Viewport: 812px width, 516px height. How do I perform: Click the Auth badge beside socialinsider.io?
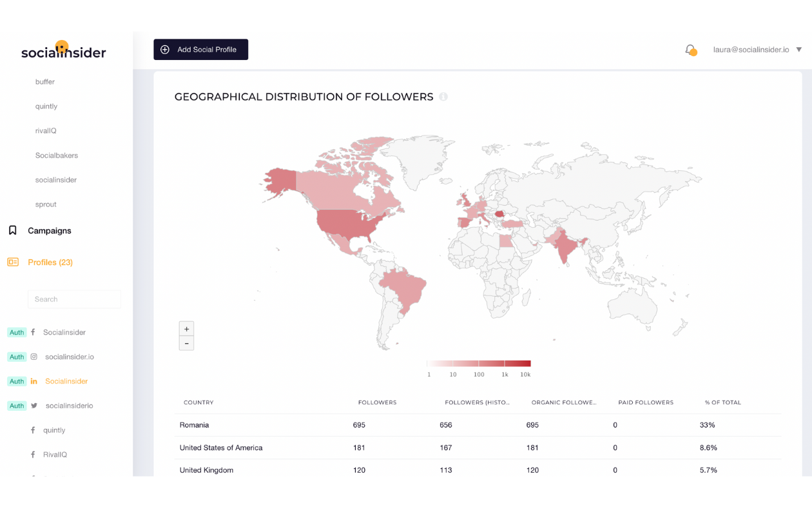(17, 357)
